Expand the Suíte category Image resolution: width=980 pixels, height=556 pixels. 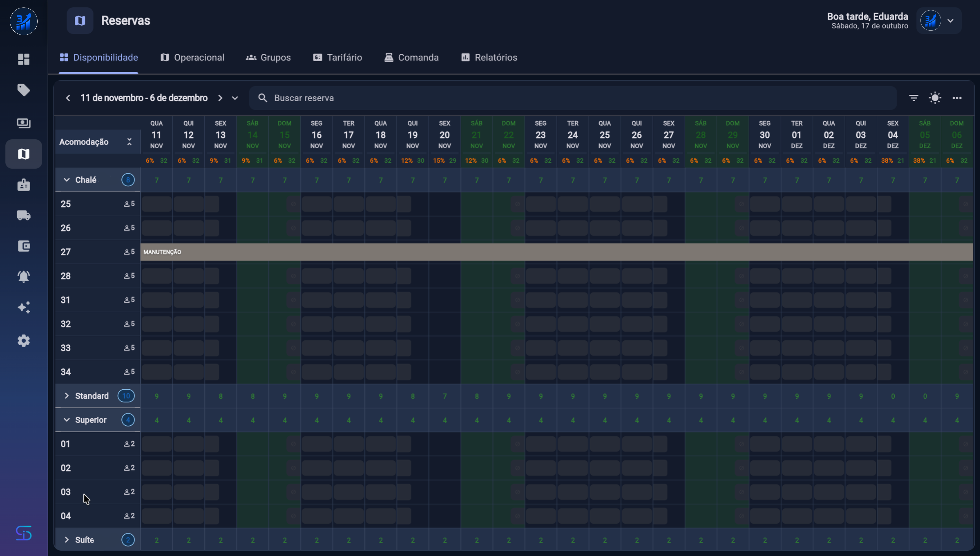click(x=67, y=540)
